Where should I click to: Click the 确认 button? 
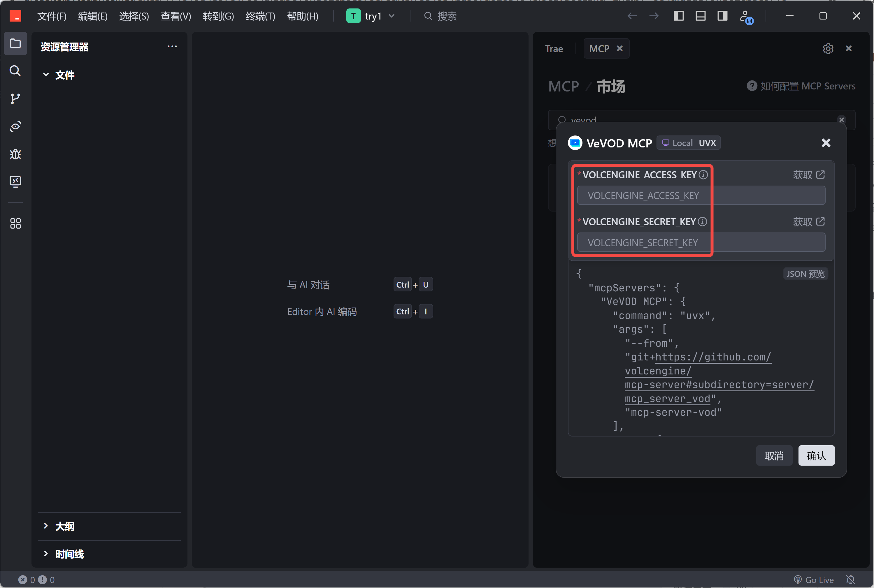pos(816,456)
